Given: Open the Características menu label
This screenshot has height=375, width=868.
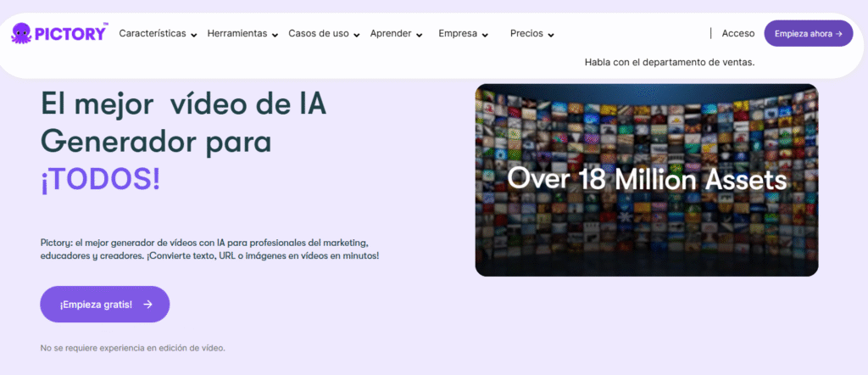Looking at the screenshot, I should pyautogui.click(x=153, y=34).
